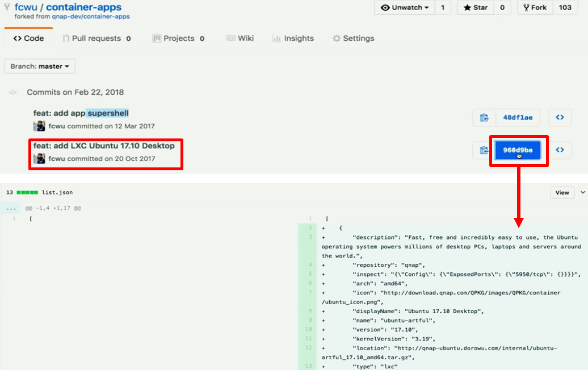This screenshot has width=588, height=370.
Task: Click the watchers count 1
Action: [x=443, y=7]
